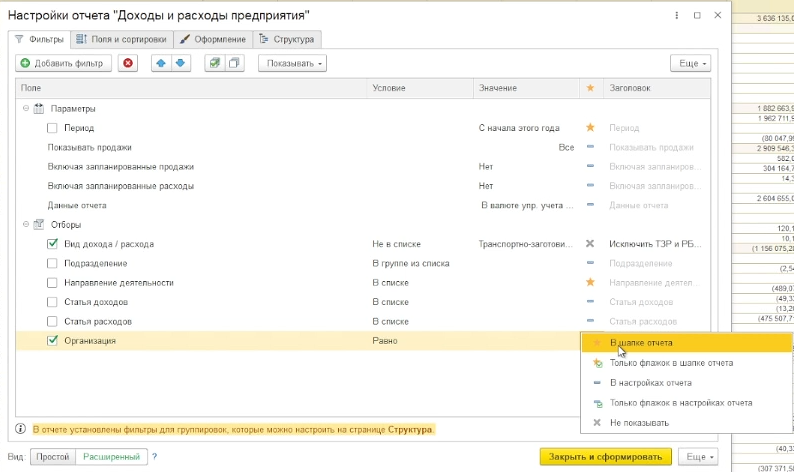
Task: Move filter up with blue arrow
Action: coord(161,63)
